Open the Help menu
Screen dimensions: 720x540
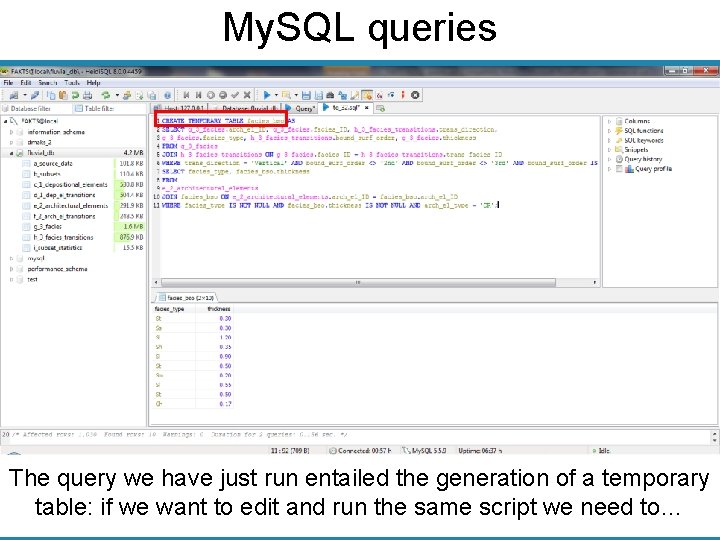(x=93, y=83)
